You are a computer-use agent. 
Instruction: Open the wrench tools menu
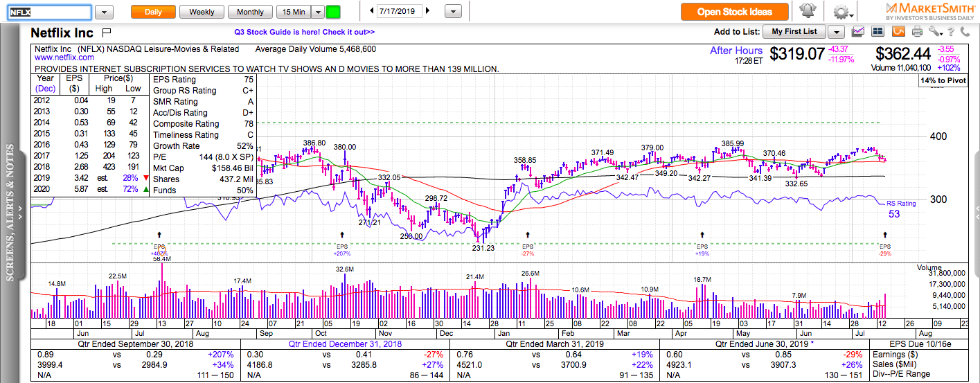(935, 31)
